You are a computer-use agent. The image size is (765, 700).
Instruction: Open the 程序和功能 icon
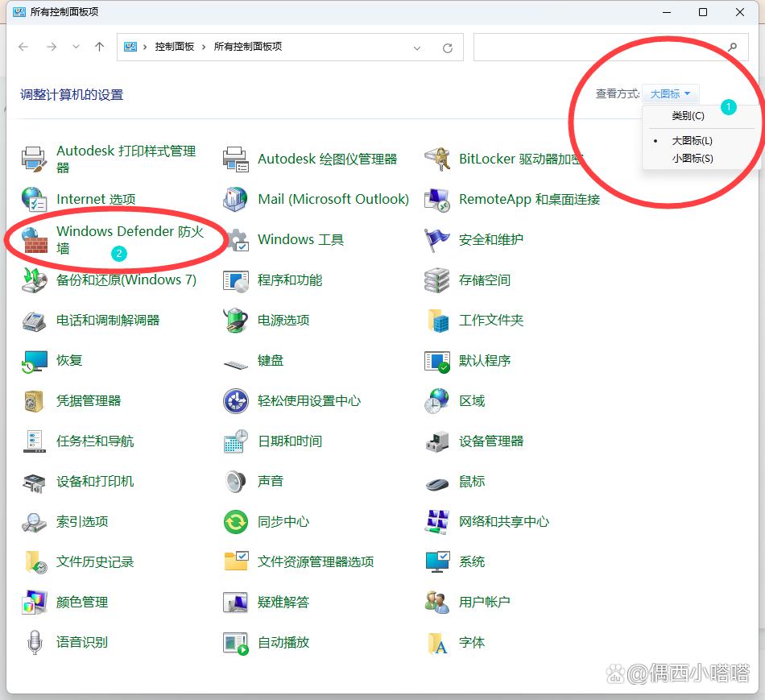pyautogui.click(x=236, y=280)
